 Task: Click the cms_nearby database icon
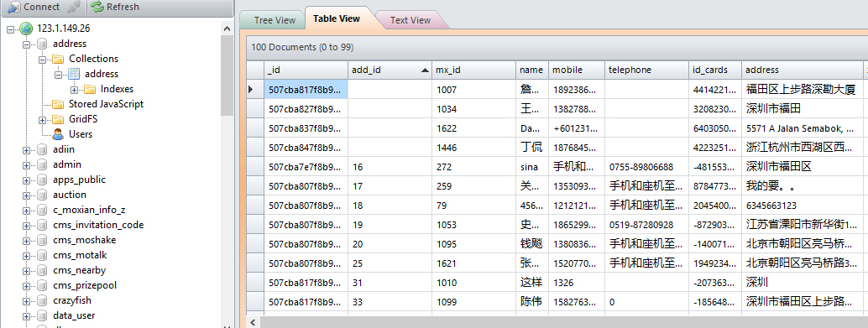[41, 270]
